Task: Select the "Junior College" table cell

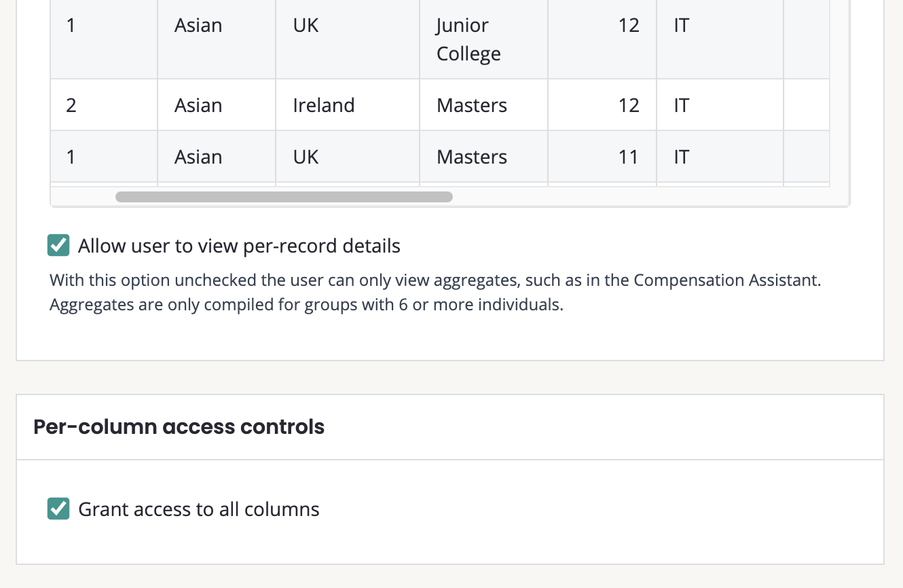Action: 468,39
